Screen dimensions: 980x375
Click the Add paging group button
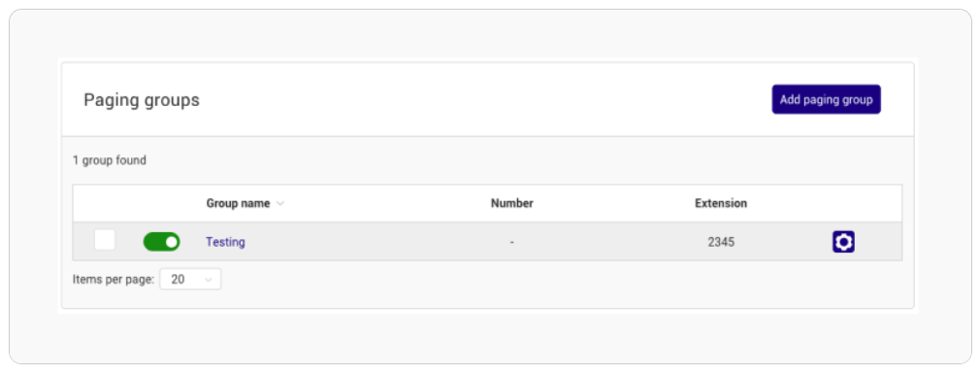(827, 99)
